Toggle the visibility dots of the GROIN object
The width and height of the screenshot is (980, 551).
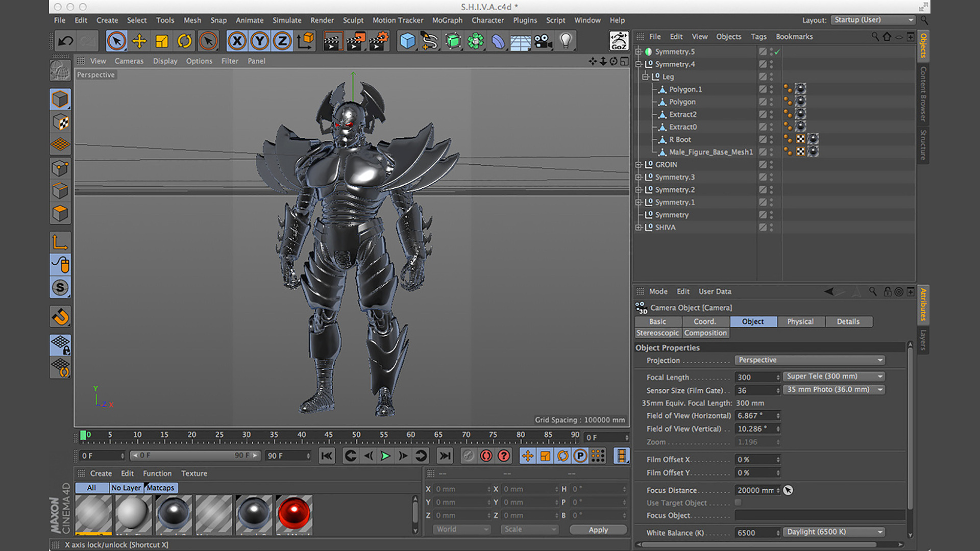click(x=771, y=165)
